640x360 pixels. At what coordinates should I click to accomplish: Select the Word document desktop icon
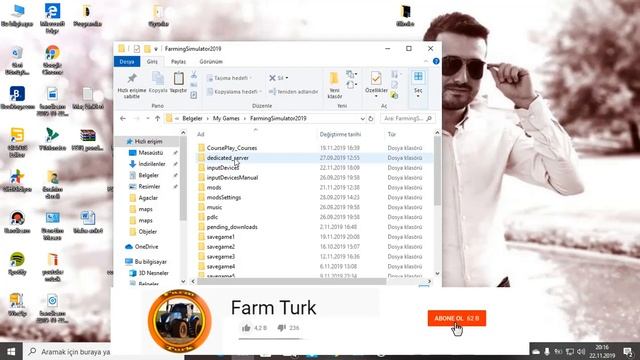(87, 222)
